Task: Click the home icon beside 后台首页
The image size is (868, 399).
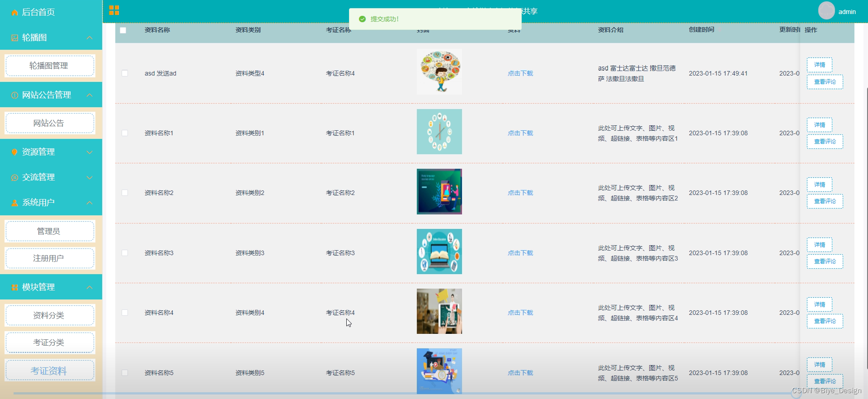Action: pos(14,13)
